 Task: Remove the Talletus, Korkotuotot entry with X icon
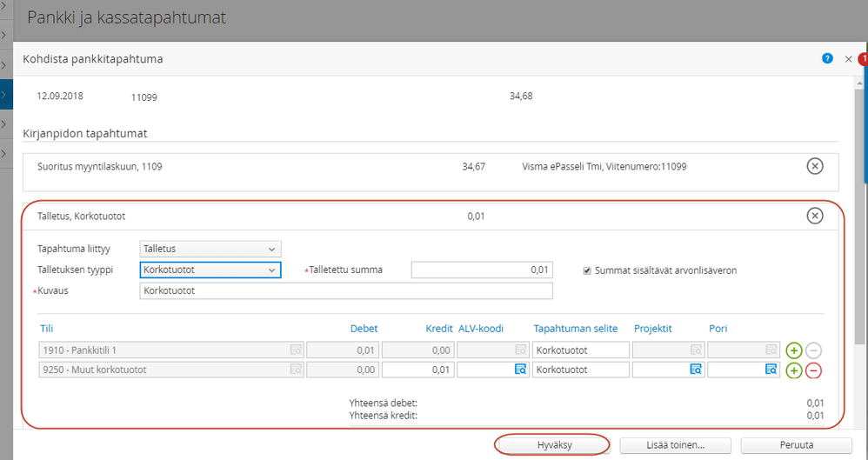[814, 216]
